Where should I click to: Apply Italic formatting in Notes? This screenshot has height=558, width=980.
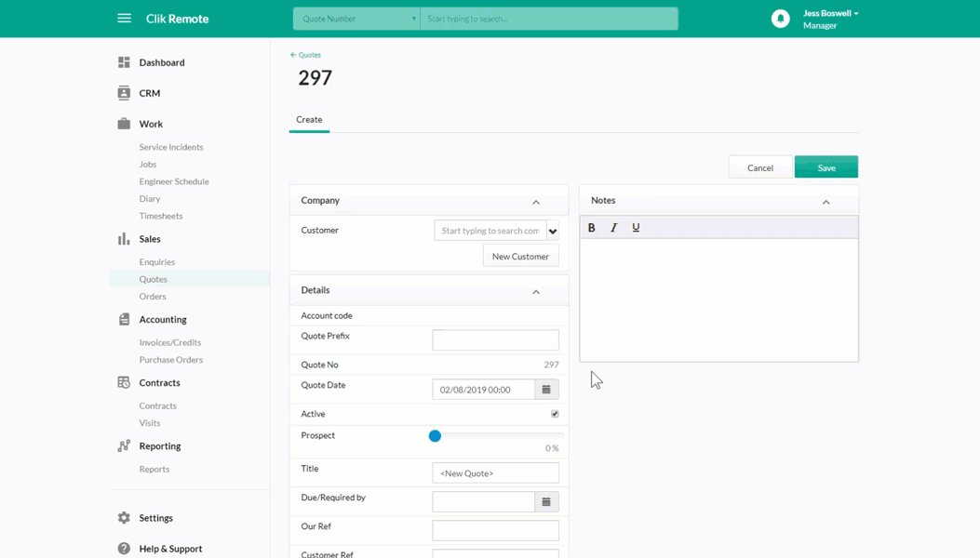pos(613,228)
